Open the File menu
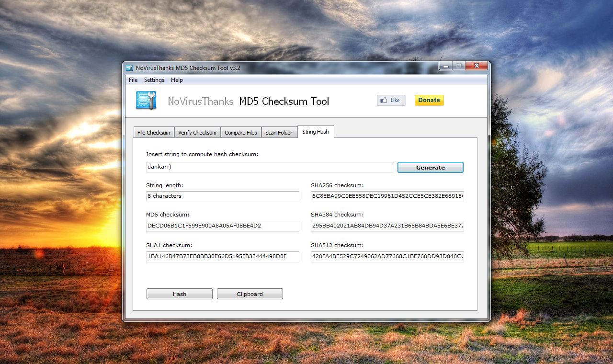This screenshot has height=364, width=613. click(x=133, y=80)
